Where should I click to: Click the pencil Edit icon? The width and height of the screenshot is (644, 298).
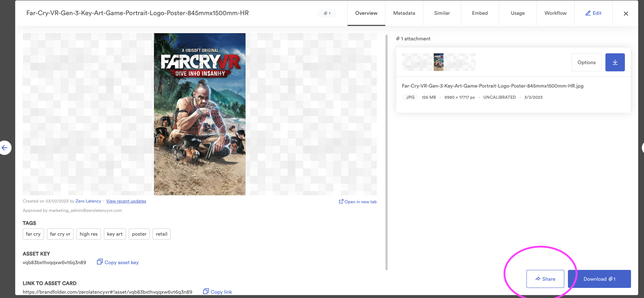point(588,13)
